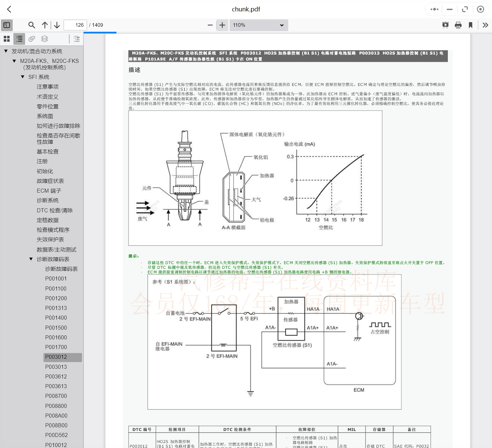Toggle current outline item tracking

click(x=76, y=39)
